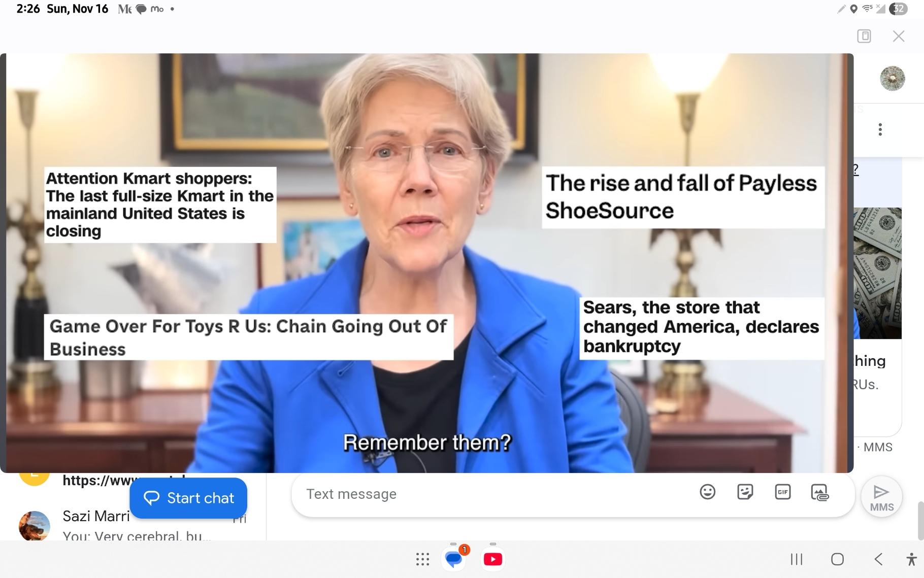Viewport: 924px width, 578px height.
Task: Open the sticker picker icon
Action: 745,492
